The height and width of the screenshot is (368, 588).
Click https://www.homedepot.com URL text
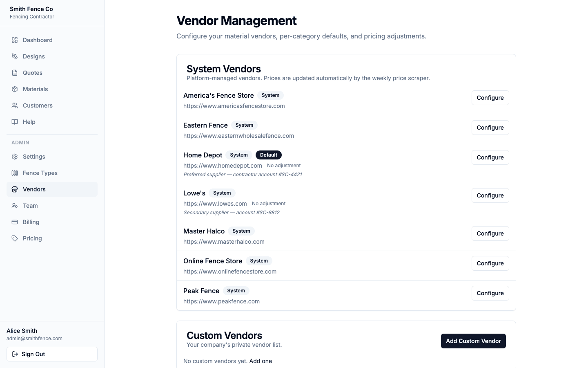pyautogui.click(x=223, y=166)
